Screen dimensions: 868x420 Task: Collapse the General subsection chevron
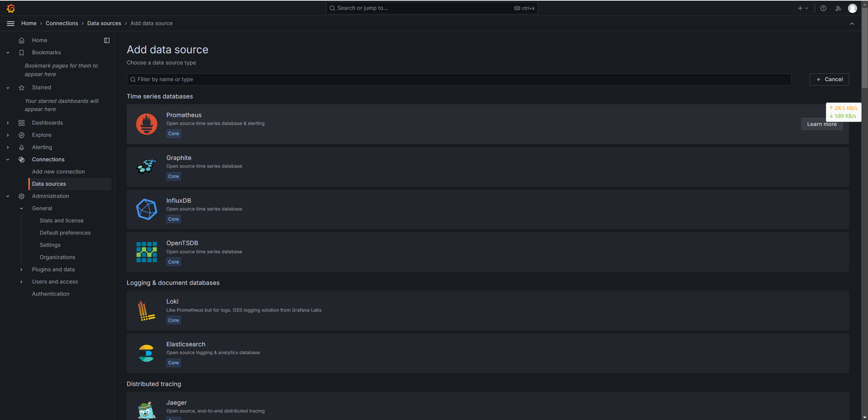click(x=21, y=208)
